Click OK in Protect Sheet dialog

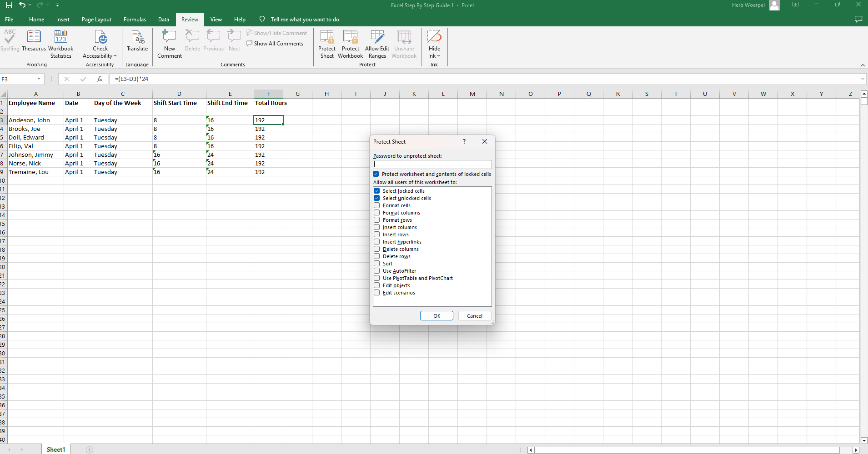(437, 316)
